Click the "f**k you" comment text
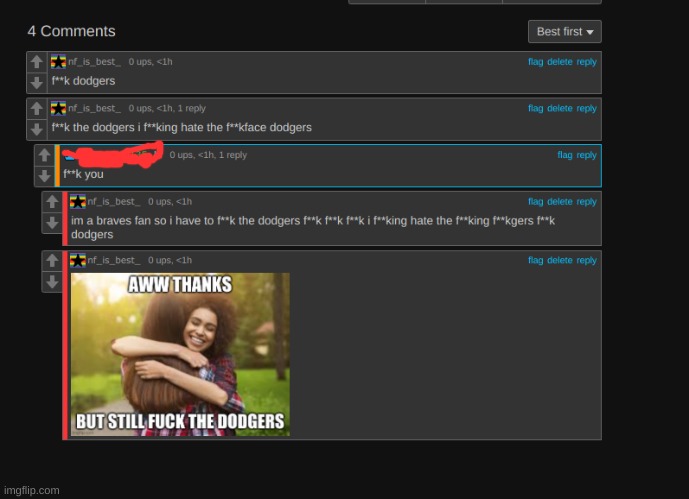 click(x=83, y=174)
